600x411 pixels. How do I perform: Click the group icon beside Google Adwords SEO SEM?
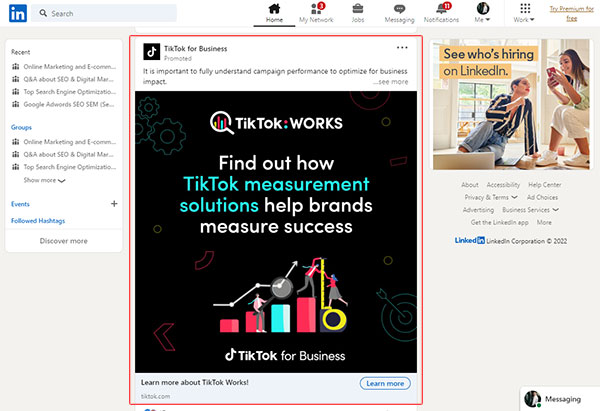(16, 104)
